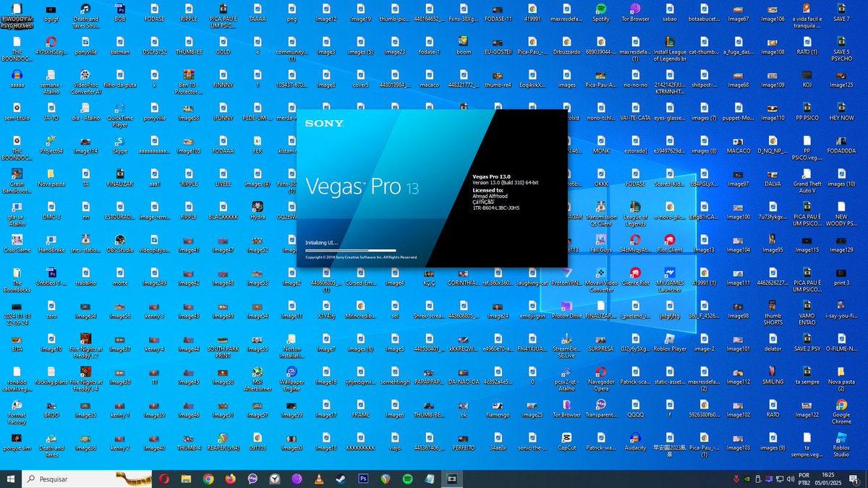The width and height of the screenshot is (868, 488).
Task: Click the gta-sa Atalho shortcut
Action: point(17,214)
